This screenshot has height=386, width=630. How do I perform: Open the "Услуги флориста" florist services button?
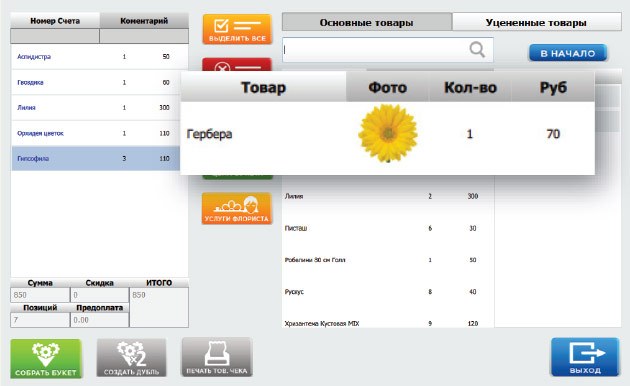tap(237, 208)
